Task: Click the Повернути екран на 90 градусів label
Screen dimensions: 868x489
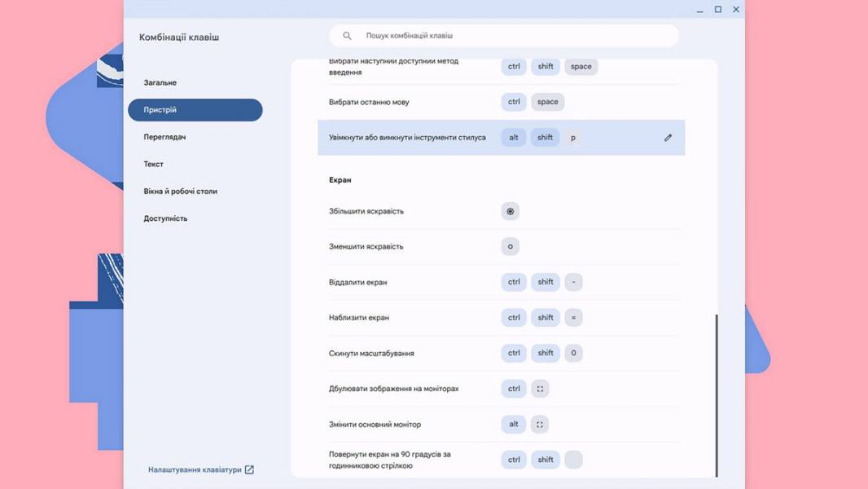Action: (x=390, y=460)
